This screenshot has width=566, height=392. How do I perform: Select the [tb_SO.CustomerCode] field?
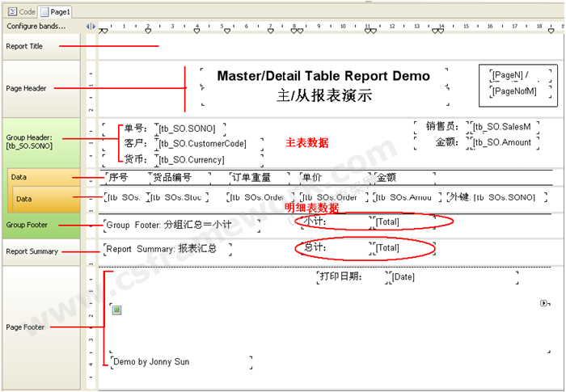tap(210, 143)
